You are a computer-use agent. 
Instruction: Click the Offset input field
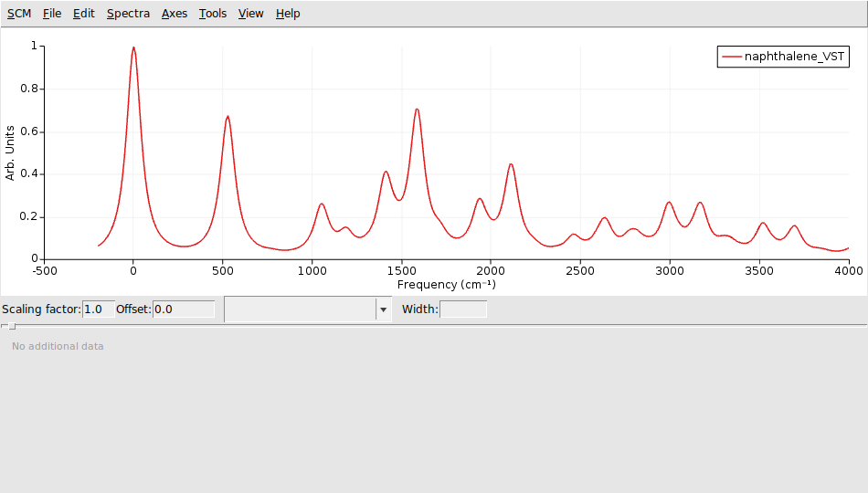183,309
